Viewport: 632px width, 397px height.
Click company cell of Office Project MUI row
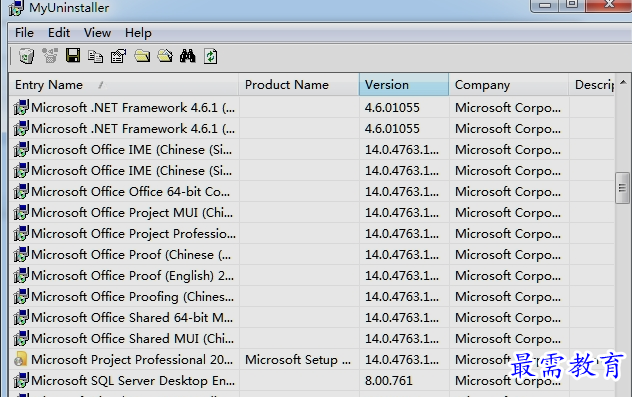[509, 212]
